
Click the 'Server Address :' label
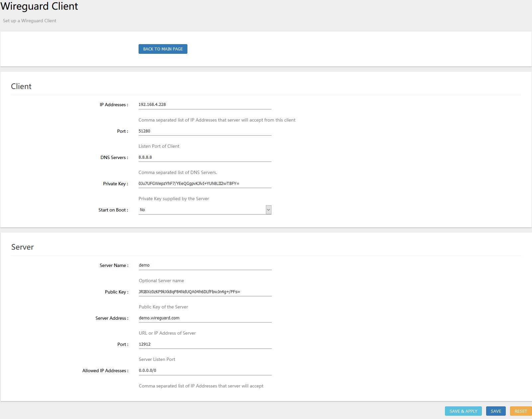click(x=112, y=318)
